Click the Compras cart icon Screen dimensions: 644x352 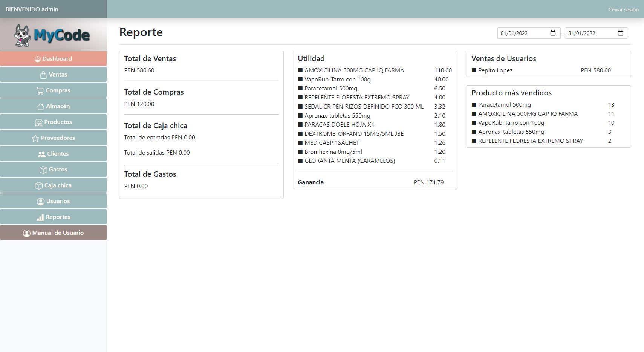(40, 91)
